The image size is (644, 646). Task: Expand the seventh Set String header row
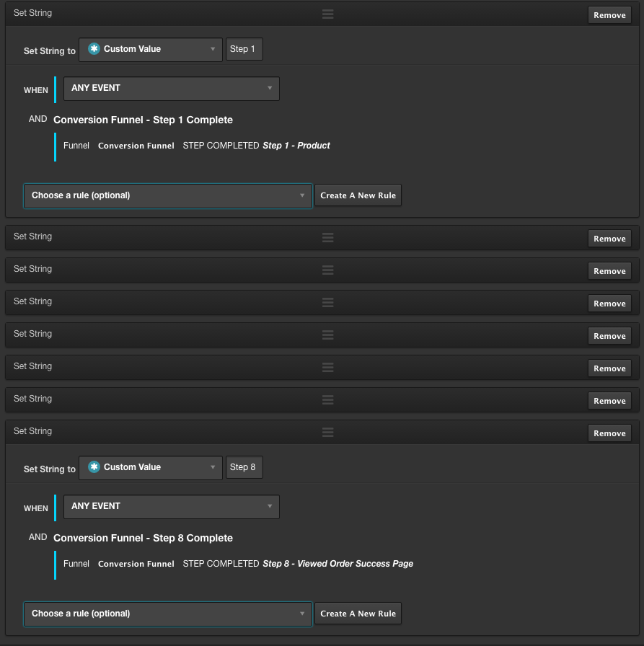[x=33, y=399]
